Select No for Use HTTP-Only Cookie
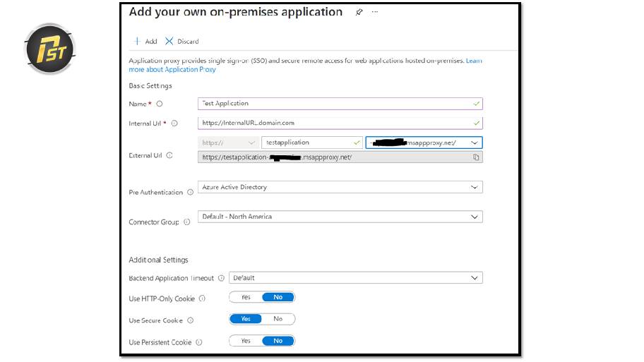Image resolution: width=644 pixels, height=362 pixels. [278, 297]
